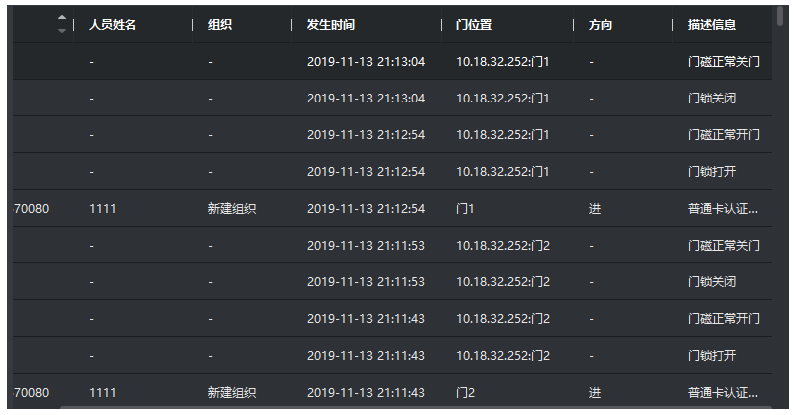Click the 发生时间 column header

(331, 25)
